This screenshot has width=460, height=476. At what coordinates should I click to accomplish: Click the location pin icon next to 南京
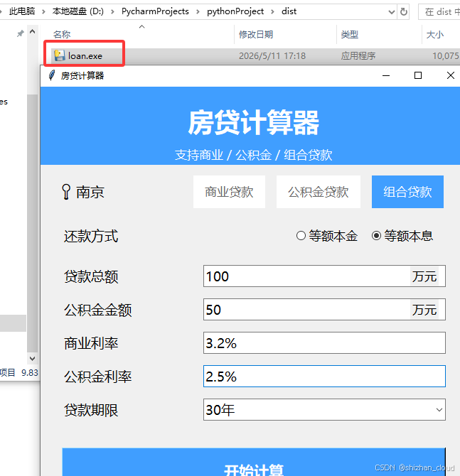tap(66, 192)
